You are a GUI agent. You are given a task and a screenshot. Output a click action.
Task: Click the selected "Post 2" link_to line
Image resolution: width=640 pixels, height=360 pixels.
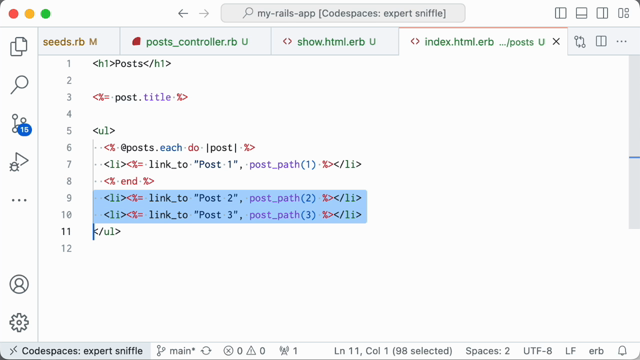click(233, 198)
